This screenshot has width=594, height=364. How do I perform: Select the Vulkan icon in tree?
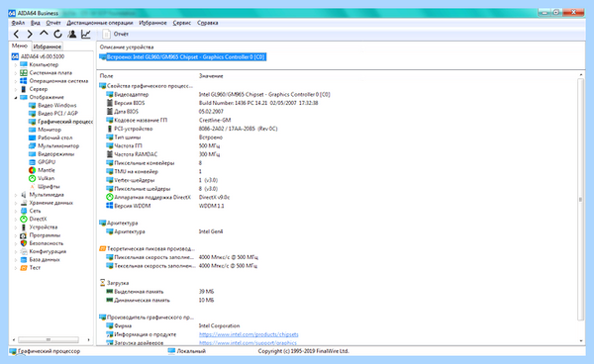pyautogui.click(x=33, y=178)
